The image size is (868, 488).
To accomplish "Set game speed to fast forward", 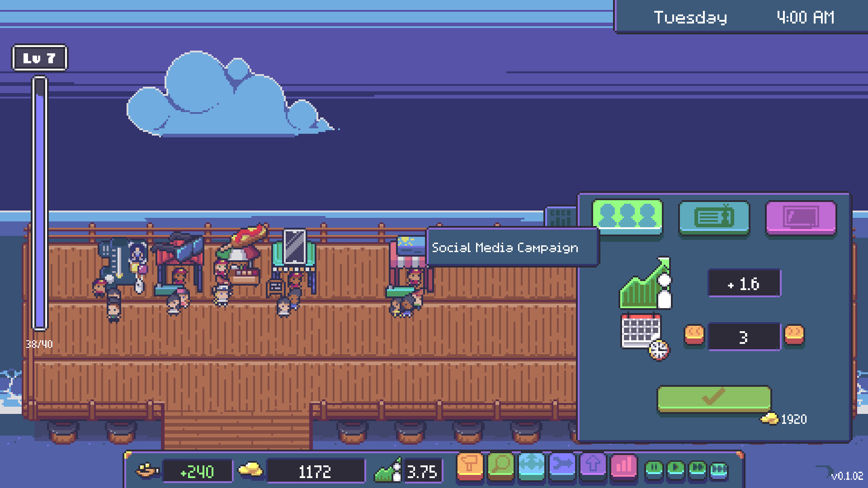I will pyautogui.click(x=698, y=470).
